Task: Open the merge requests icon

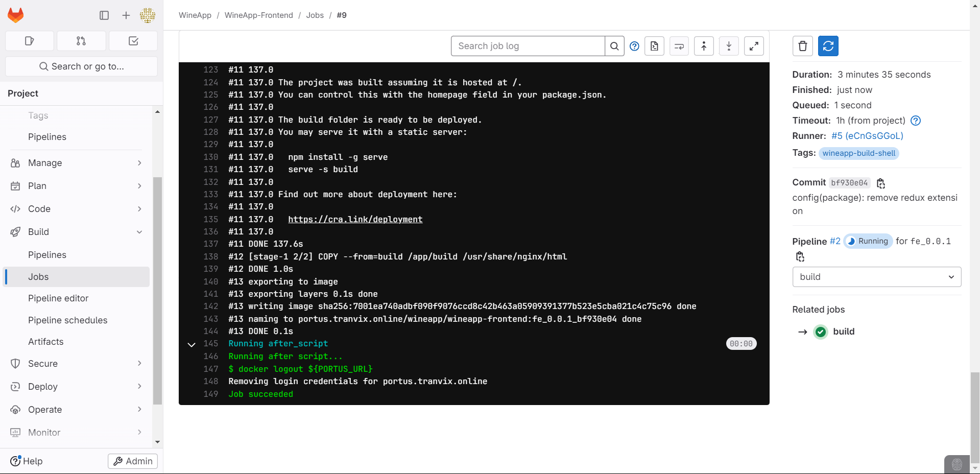Action: 81,41
